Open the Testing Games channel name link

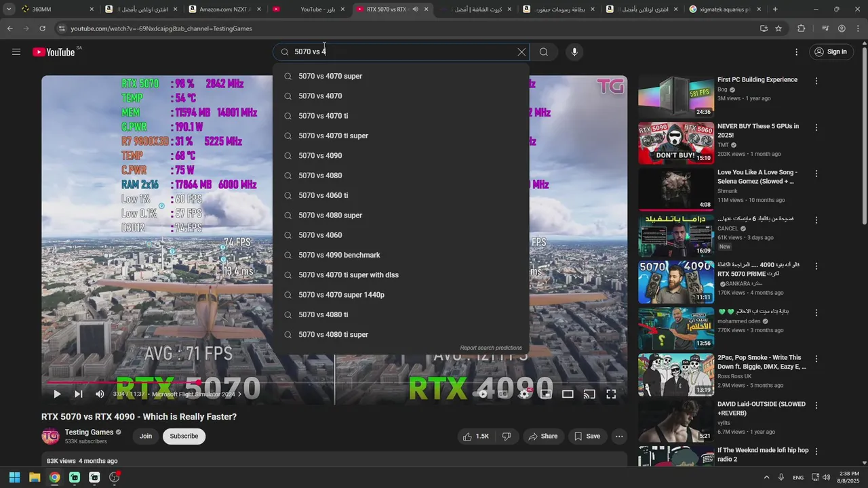[89, 432]
